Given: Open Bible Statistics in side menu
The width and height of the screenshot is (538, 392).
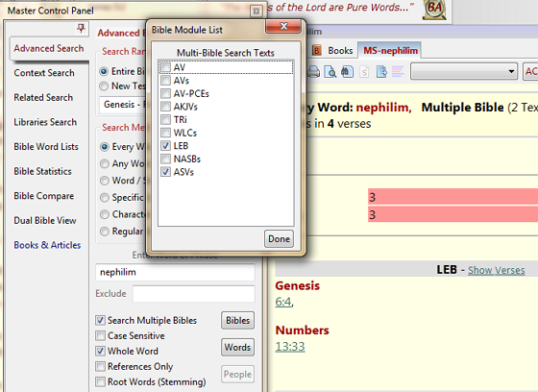Looking at the screenshot, I should pos(43,171).
